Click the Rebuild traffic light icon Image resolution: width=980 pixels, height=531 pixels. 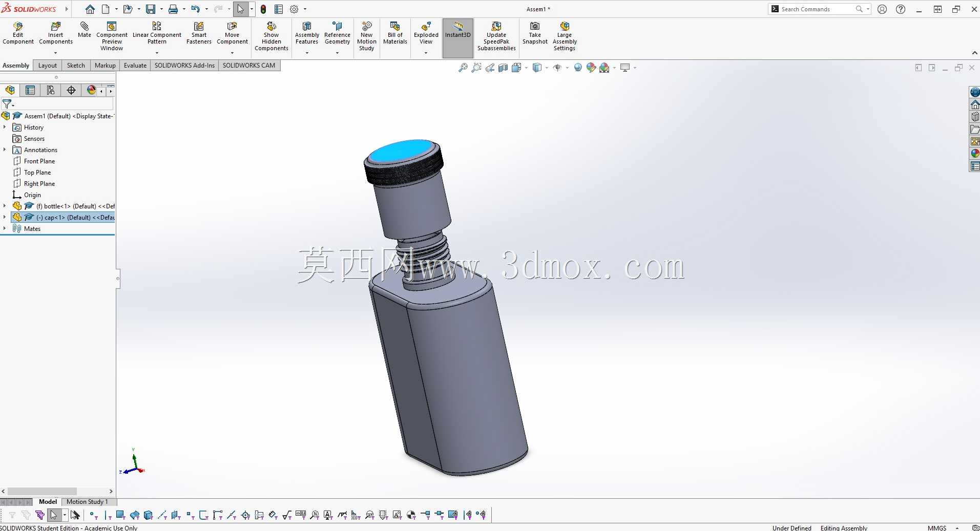263,9
